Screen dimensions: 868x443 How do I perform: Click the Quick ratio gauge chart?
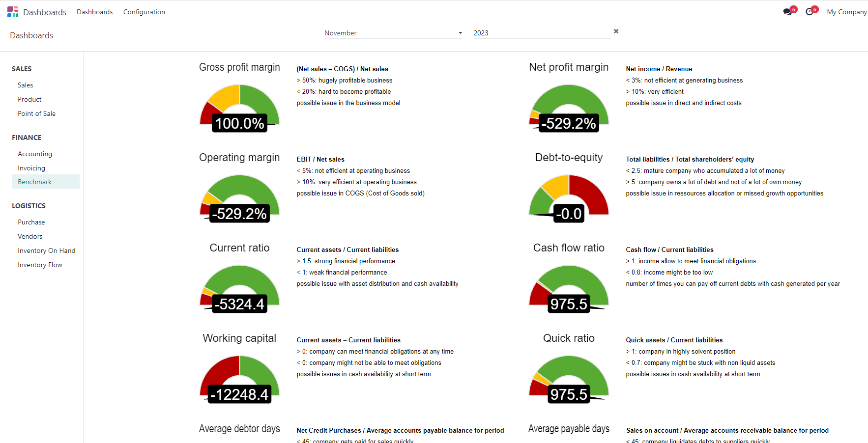(x=569, y=378)
